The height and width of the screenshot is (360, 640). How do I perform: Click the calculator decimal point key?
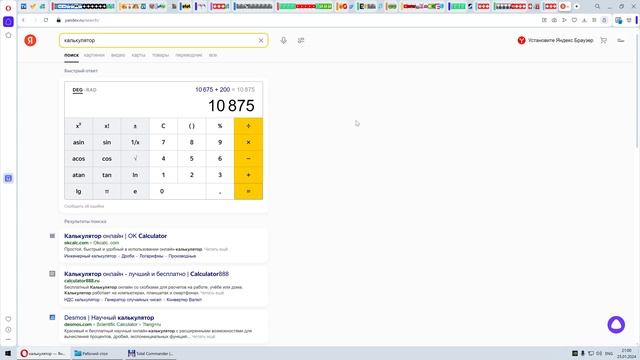[x=220, y=191]
